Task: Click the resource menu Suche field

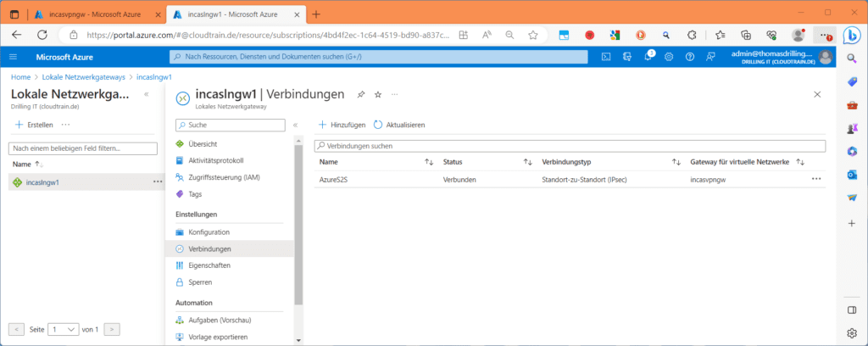Action: (230, 126)
